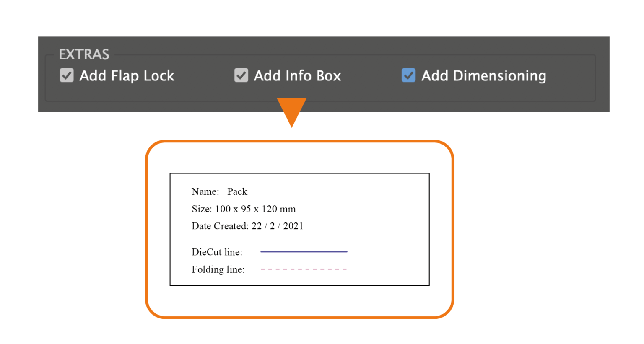Select the blue DieCut line sample

pyautogui.click(x=304, y=251)
